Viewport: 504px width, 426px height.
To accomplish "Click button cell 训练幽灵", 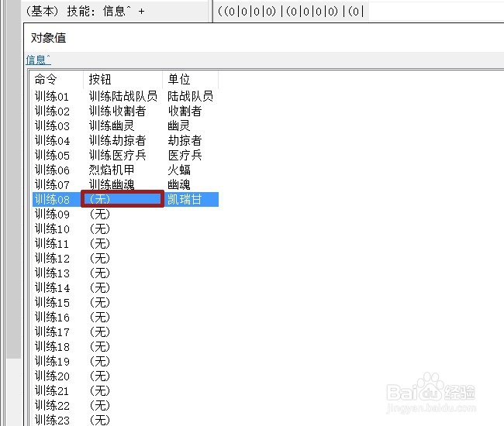I will click(x=112, y=125).
